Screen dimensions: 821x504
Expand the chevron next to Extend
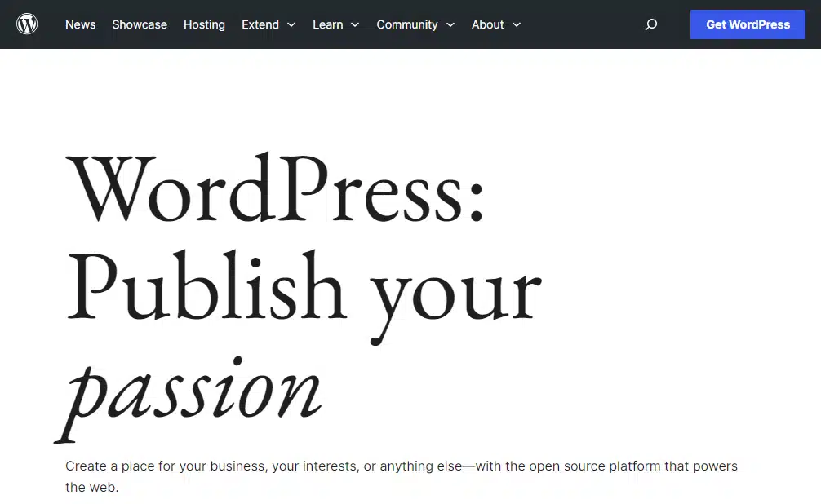coord(291,24)
